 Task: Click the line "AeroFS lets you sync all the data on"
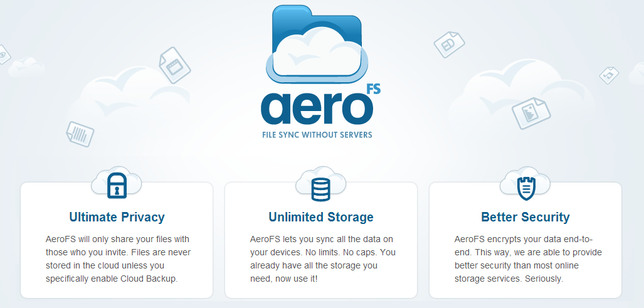pos(322,239)
